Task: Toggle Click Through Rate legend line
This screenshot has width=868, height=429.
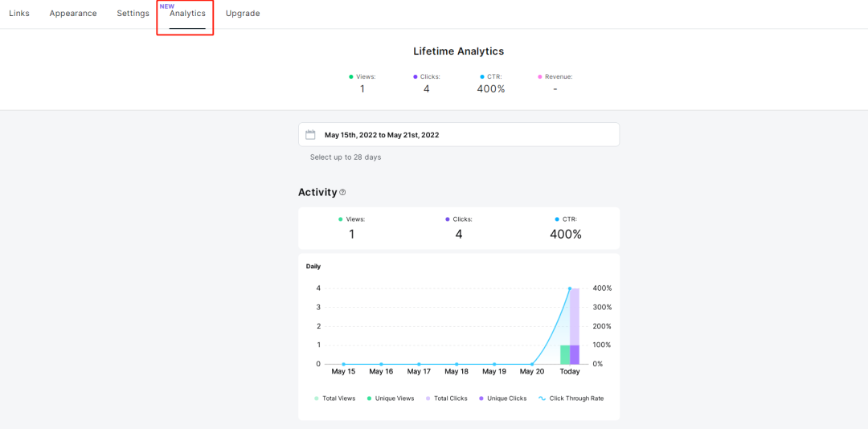Action: pyautogui.click(x=571, y=398)
